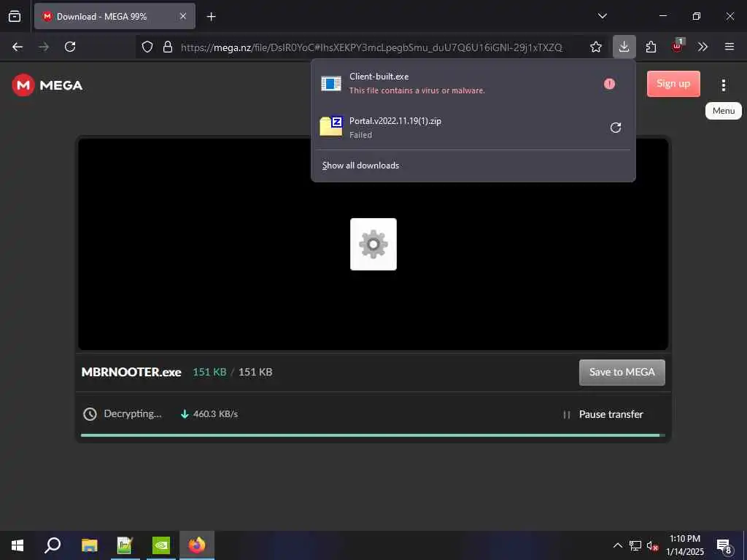The height and width of the screenshot is (560, 747).
Task: Click the MEGA logo
Action: 47,85
